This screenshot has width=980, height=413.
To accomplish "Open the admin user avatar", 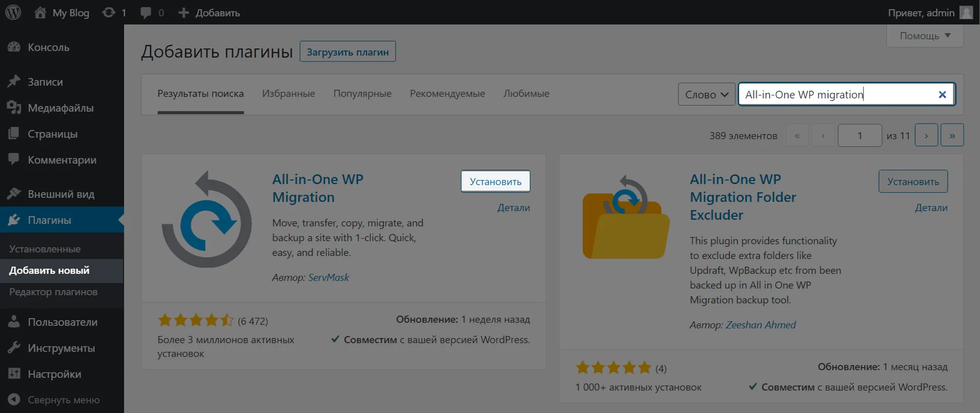I will [x=966, y=12].
